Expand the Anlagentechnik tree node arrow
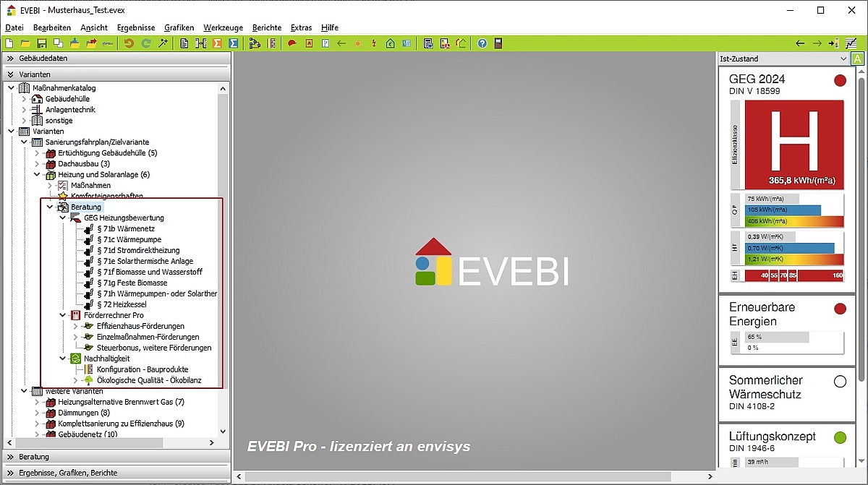 pyautogui.click(x=24, y=110)
